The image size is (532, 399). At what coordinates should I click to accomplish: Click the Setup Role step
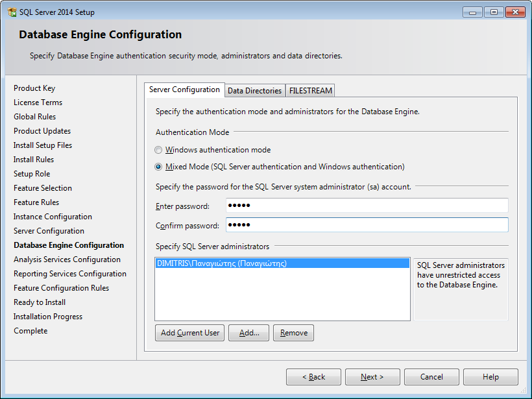[32, 174]
